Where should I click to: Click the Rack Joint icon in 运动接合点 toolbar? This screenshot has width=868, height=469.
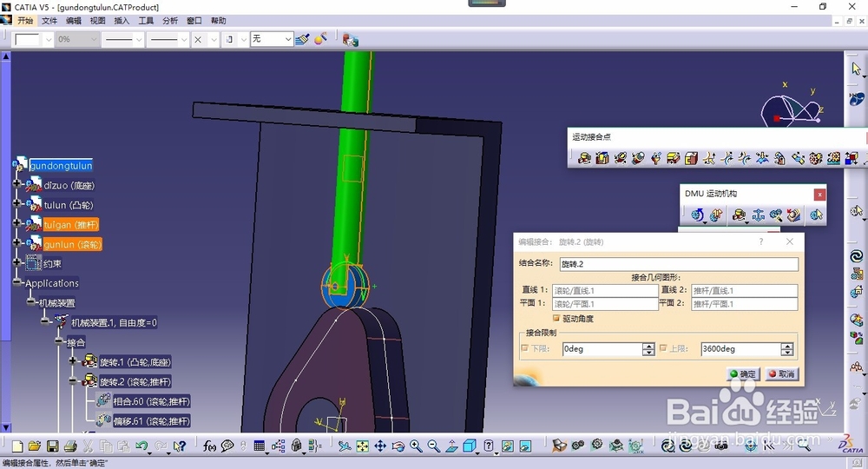tap(833, 158)
